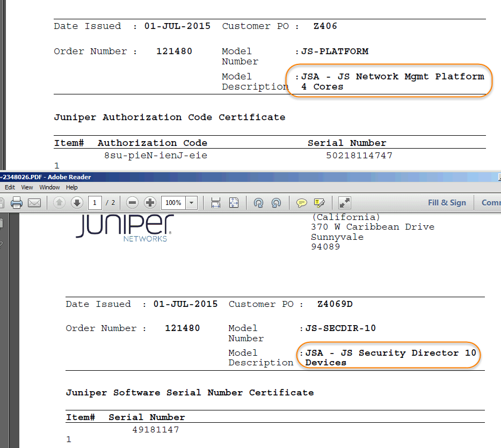Open the View menu

(x=27, y=187)
